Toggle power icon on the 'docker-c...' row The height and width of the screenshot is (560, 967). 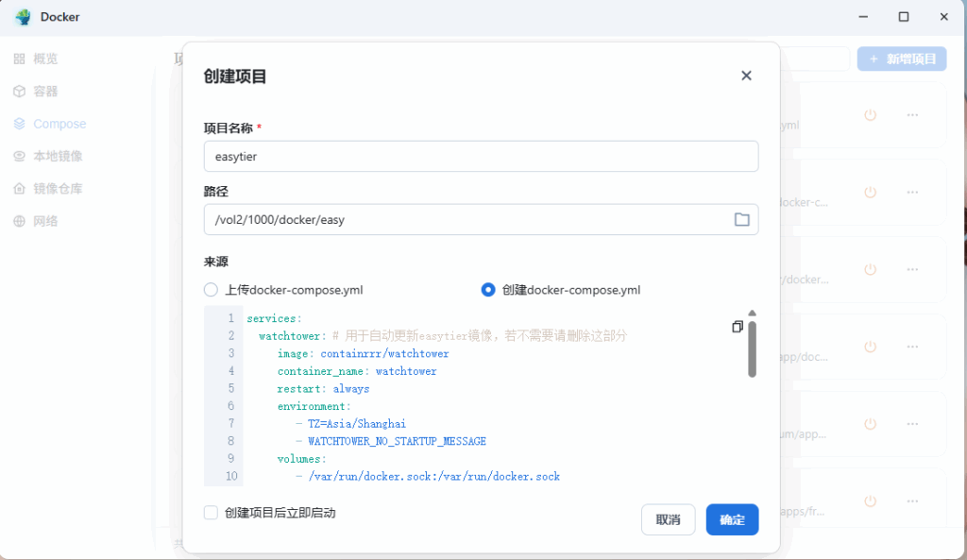[870, 192]
